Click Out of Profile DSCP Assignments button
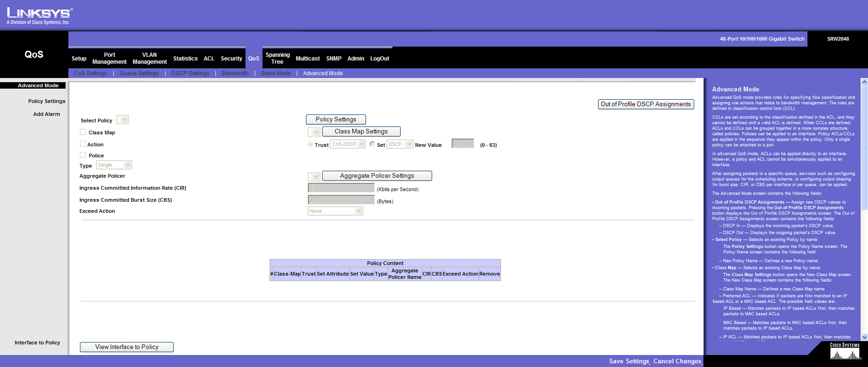This screenshot has height=367, width=868. pos(646,104)
